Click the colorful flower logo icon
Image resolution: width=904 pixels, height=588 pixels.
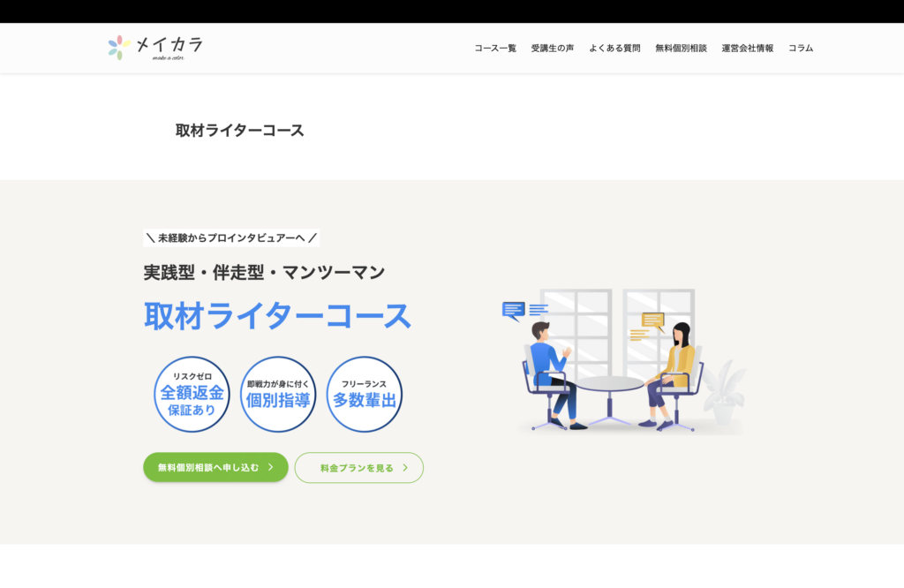(x=119, y=48)
